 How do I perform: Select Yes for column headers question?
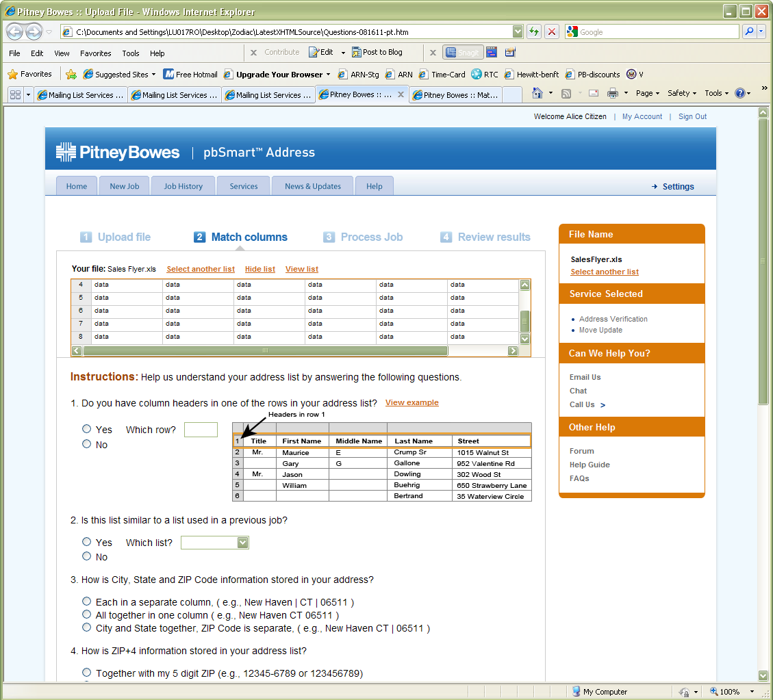pyautogui.click(x=87, y=429)
